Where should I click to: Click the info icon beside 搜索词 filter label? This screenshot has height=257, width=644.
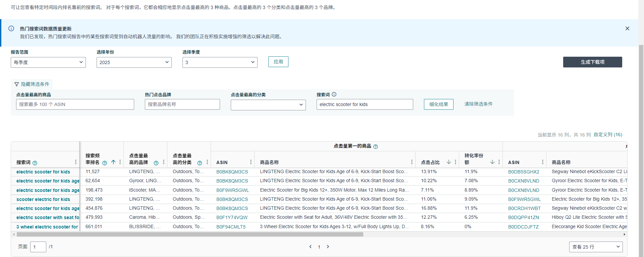pyautogui.click(x=334, y=95)
